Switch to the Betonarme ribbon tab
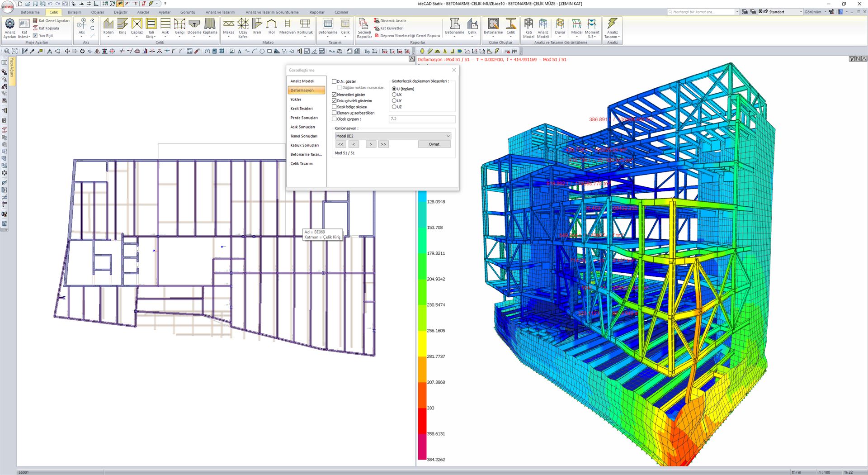Screen dimensions: 868x475 tap(30, 12)
